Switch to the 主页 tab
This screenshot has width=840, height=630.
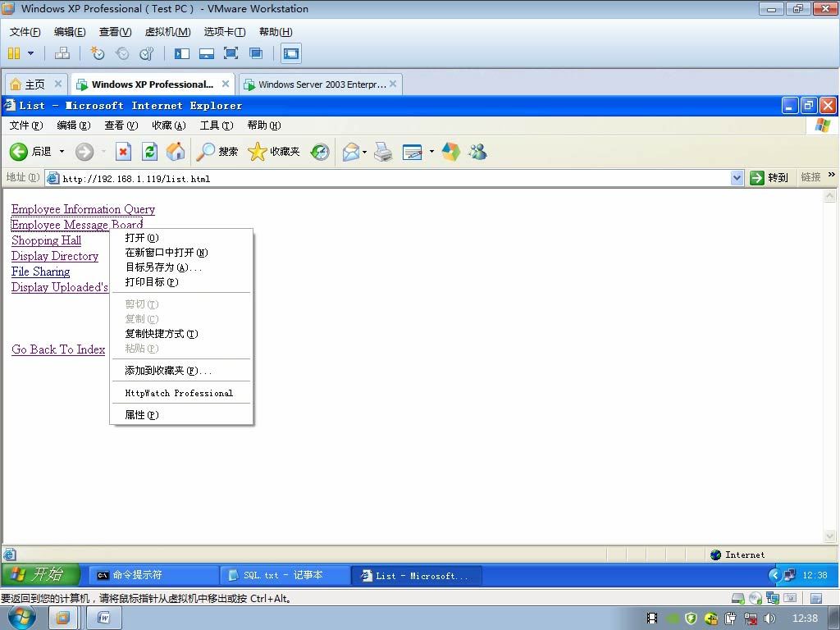[34, 84]
